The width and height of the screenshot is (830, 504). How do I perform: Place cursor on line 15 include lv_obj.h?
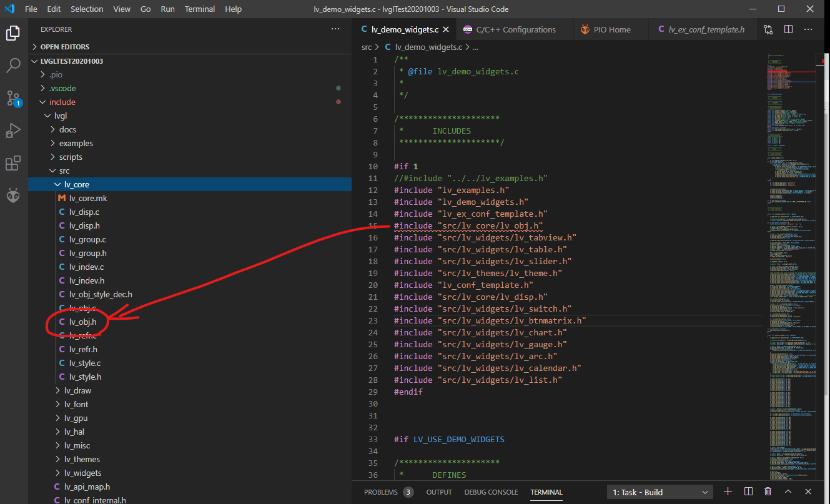468,225
